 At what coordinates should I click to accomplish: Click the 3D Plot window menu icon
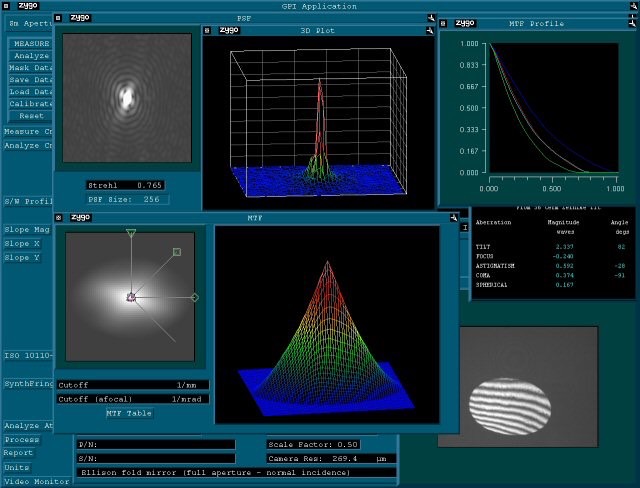[x=207, y=30]
